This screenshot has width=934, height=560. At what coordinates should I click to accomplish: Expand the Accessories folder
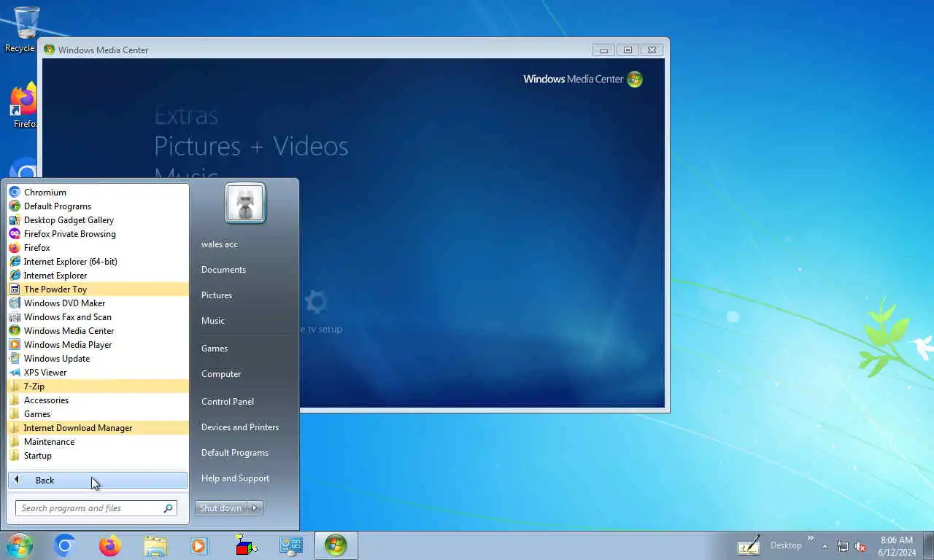(98, 400)
